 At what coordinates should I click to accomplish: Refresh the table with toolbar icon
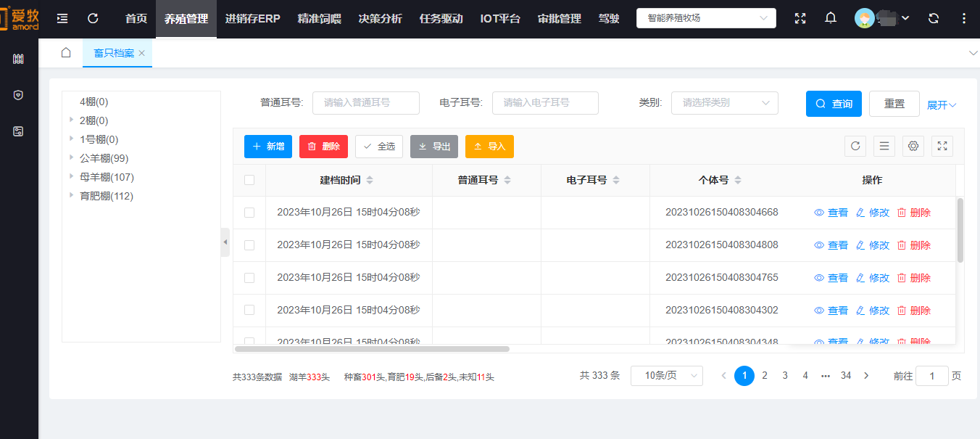[x=855, y=146]
